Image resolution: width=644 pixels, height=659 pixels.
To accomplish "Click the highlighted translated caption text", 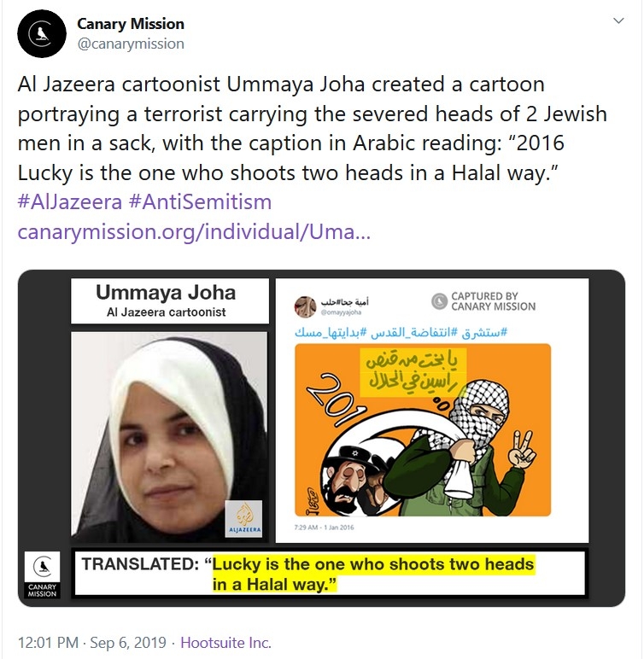I will (373, 574).
